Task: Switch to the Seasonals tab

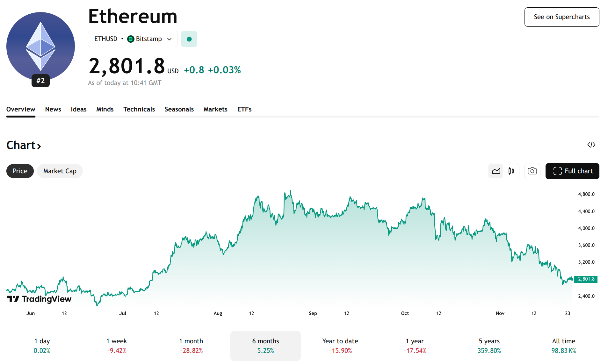Action: (179, 109)
